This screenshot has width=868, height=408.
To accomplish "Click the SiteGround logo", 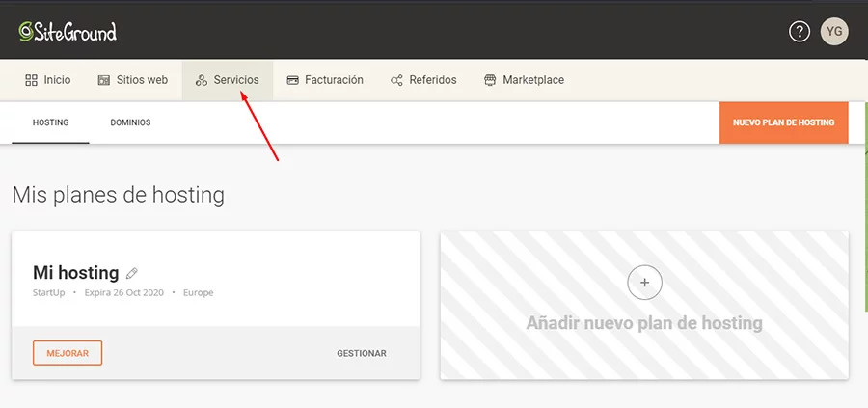I will coord(68,32).
